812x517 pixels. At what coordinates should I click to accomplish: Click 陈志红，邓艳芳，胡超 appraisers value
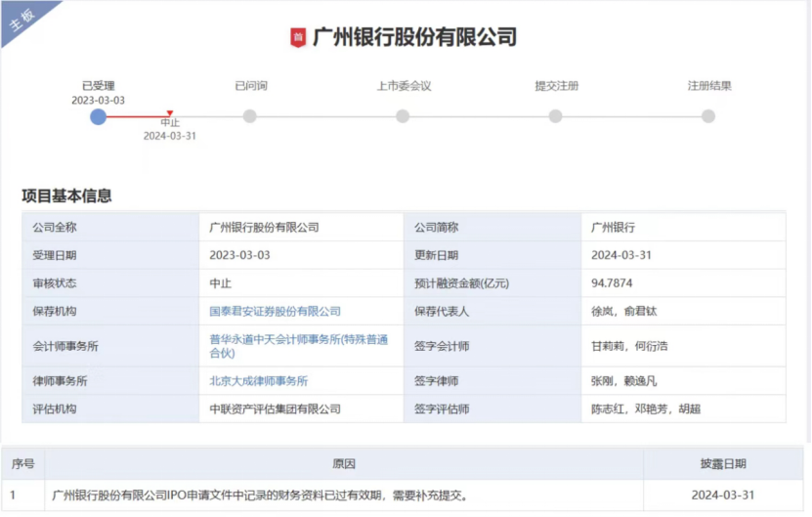(x=646, y=409)
